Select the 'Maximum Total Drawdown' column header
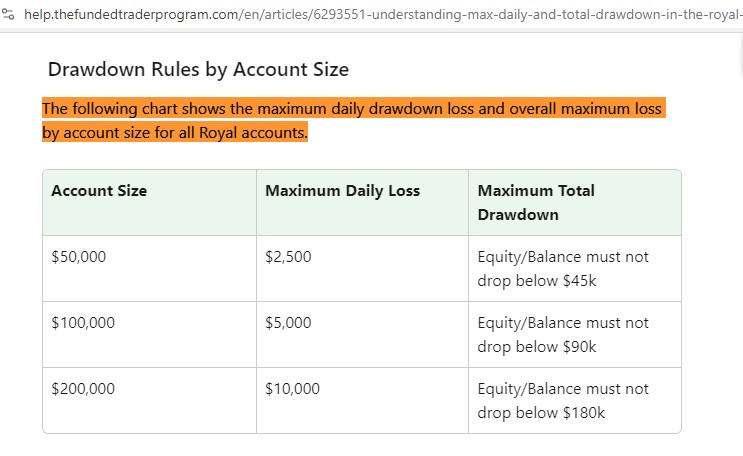Viewport: 743px width, 456px height. pos(536,202)
